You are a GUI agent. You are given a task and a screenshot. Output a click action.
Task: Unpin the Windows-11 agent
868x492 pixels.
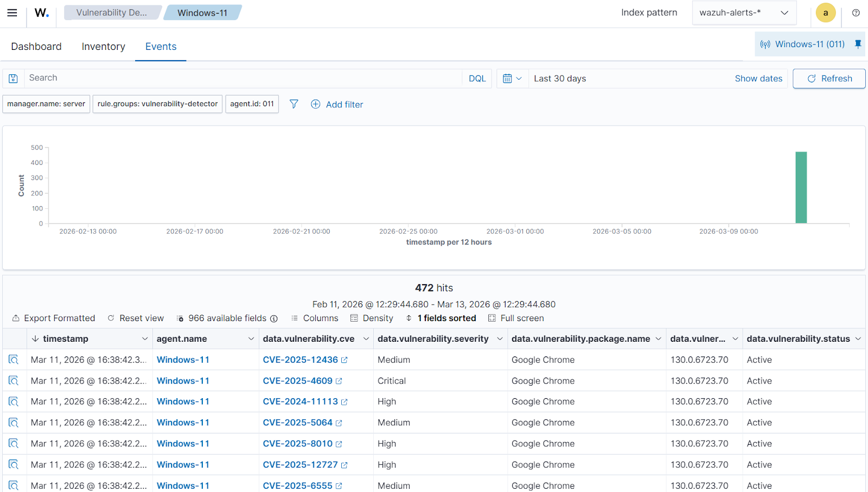[x=857, y=44]
